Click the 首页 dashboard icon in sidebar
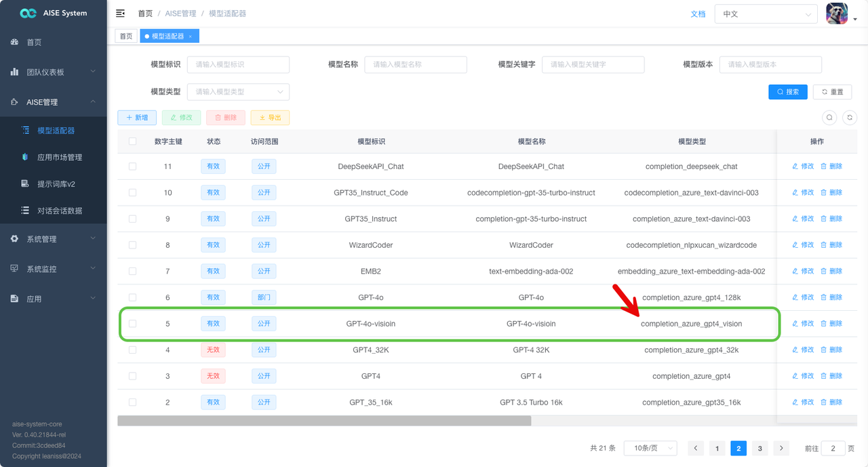The height and width of the screenshot is (467, 868). [x=15, y=42]
